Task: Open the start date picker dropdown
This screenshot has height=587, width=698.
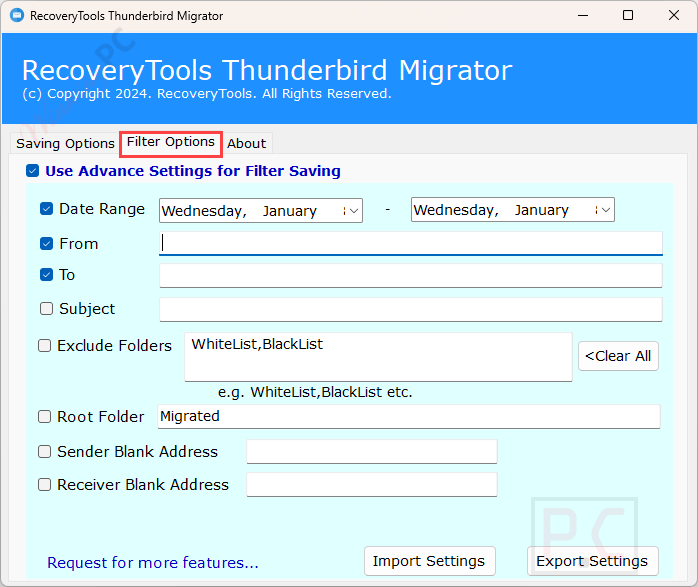Action: (351, 210)
